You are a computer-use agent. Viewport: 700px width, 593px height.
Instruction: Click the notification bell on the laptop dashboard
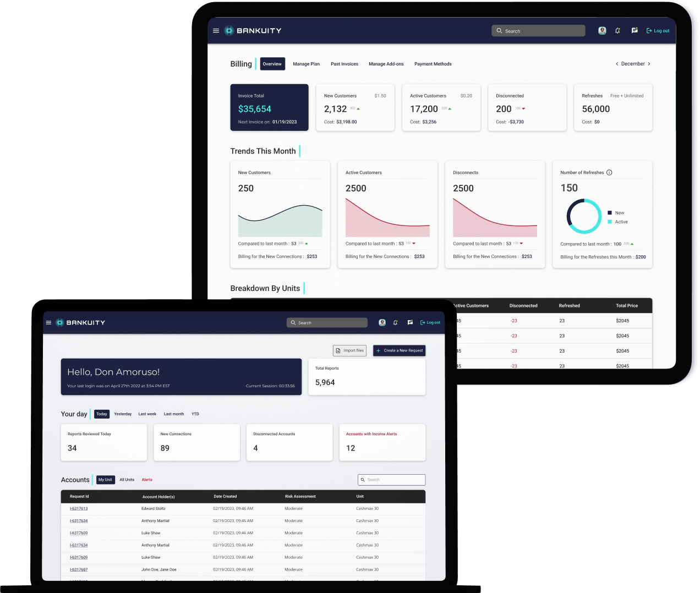tap(395, 323)
